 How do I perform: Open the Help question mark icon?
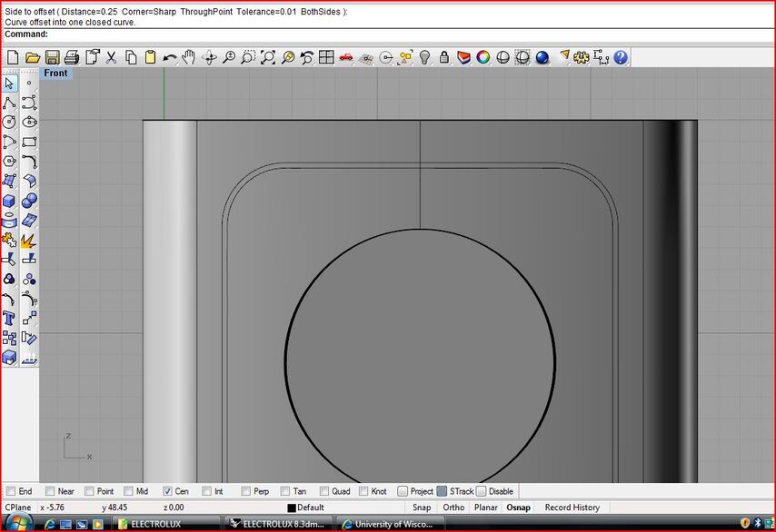[621, 57]
